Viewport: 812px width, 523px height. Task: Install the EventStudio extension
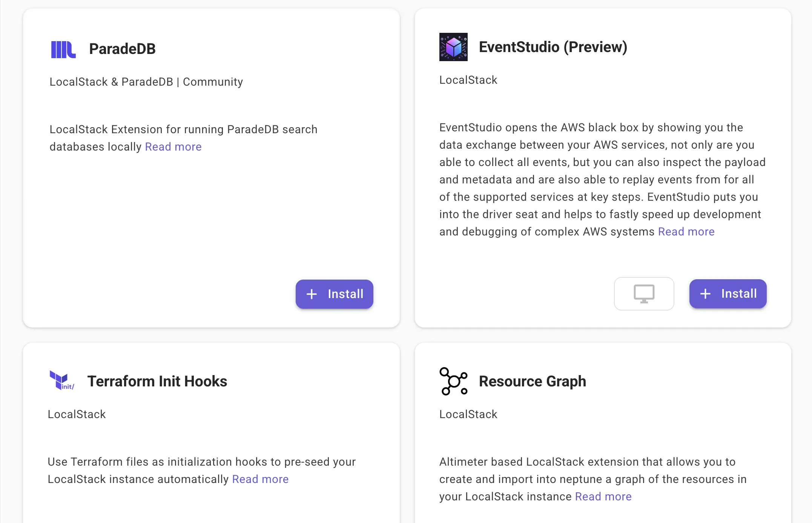728,294
